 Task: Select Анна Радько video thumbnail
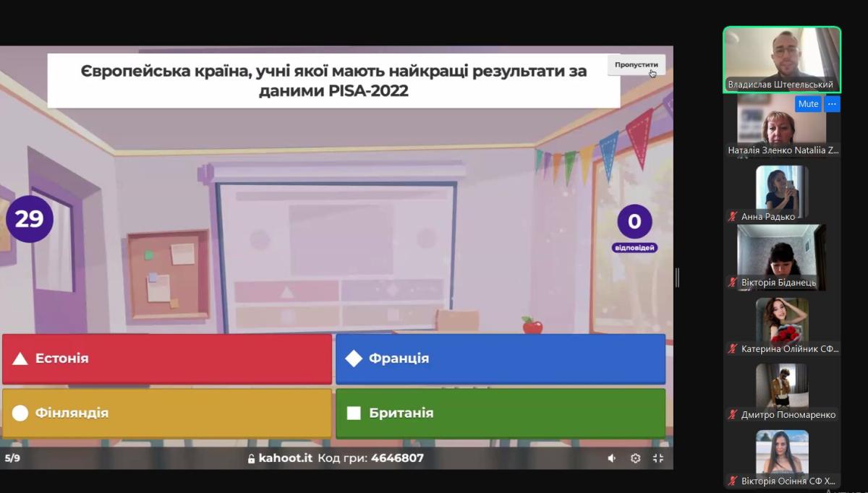coord(782,192)
